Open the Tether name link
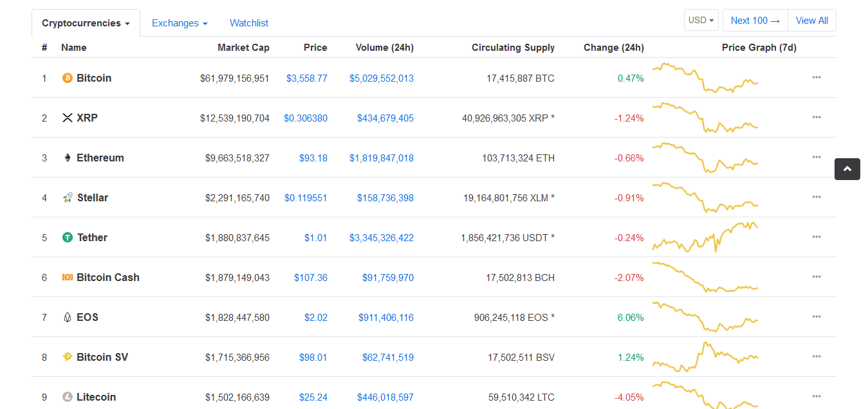The width and height of the screenshot is (868, 409). tap(93, 237)
